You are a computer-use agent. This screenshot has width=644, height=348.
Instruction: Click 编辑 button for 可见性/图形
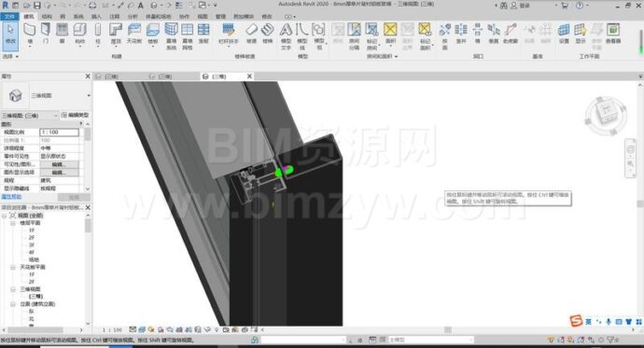59,164
